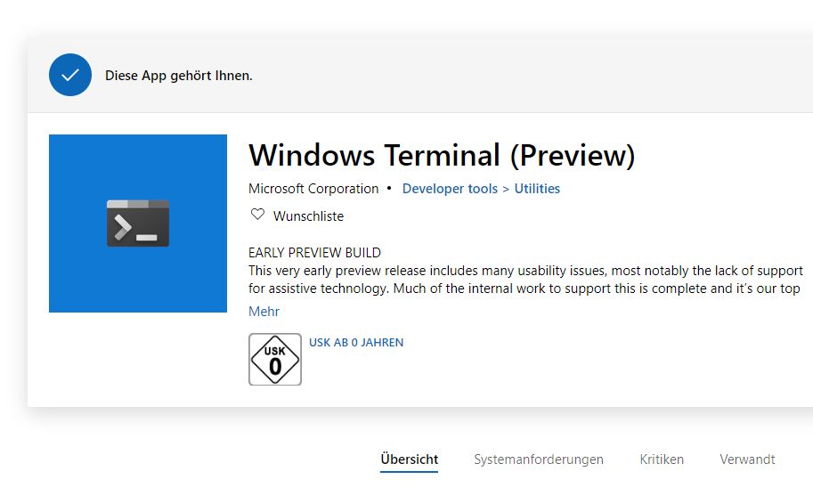This screenshot has width=813, height=504.
Task: Click the EARLY PREVIEW BUILD heading
Action: coord(314,253)
